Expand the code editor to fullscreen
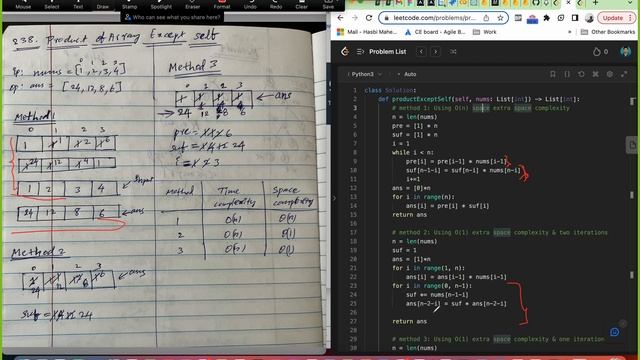 click(624, 74)
